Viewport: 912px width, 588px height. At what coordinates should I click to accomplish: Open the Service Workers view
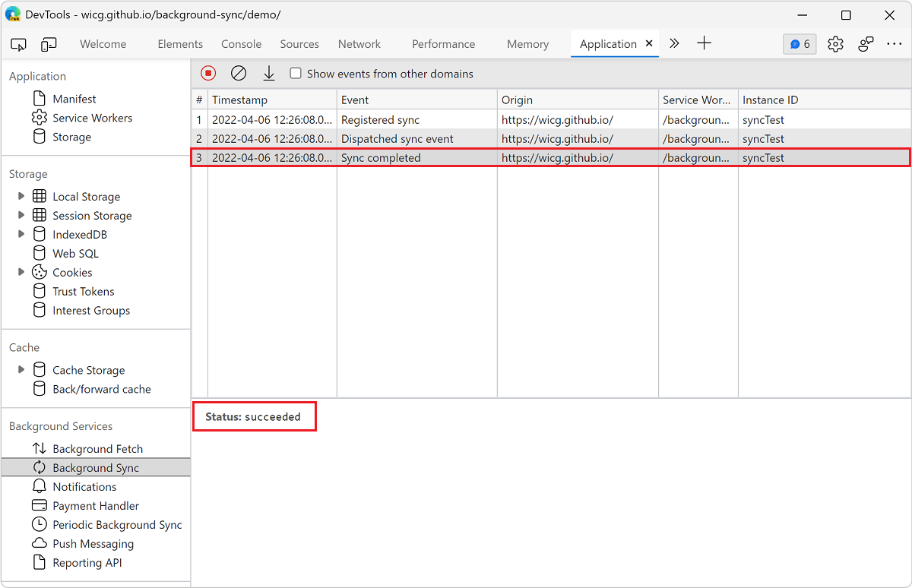pos(92,117)
